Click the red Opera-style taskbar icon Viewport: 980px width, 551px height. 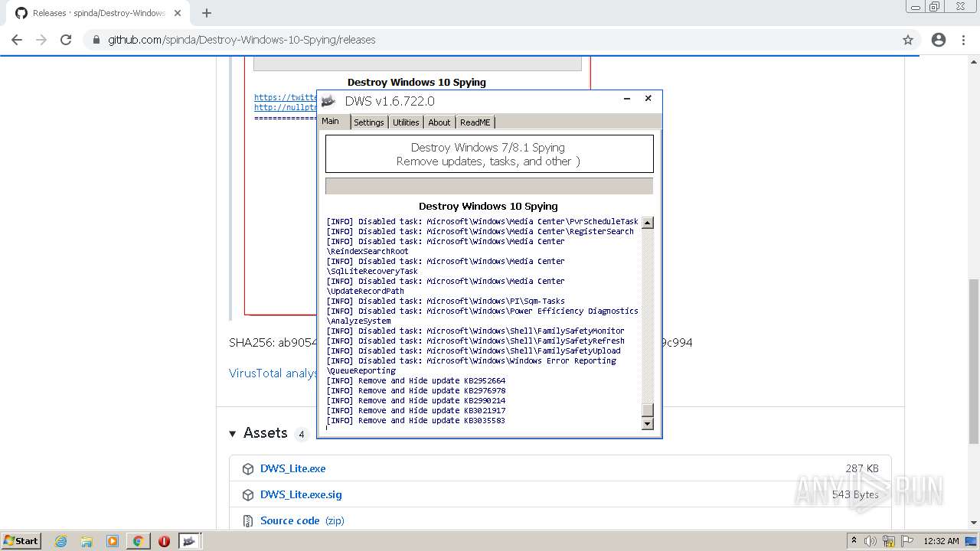[164, 541]
